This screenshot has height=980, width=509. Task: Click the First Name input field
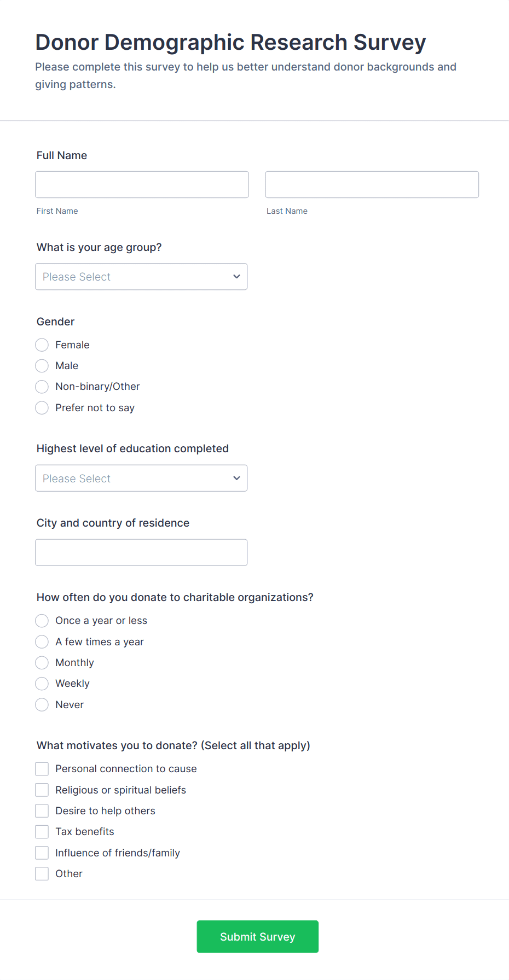(142, 184)
